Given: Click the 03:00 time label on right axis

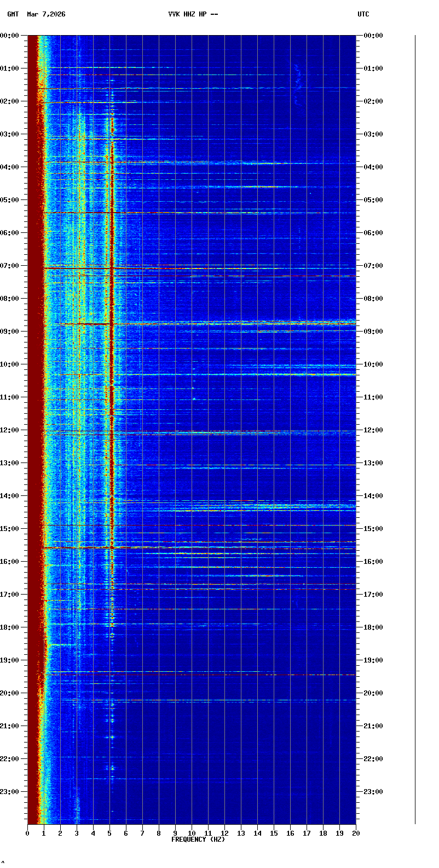Looking at the screenshot, I should [373, 134].
